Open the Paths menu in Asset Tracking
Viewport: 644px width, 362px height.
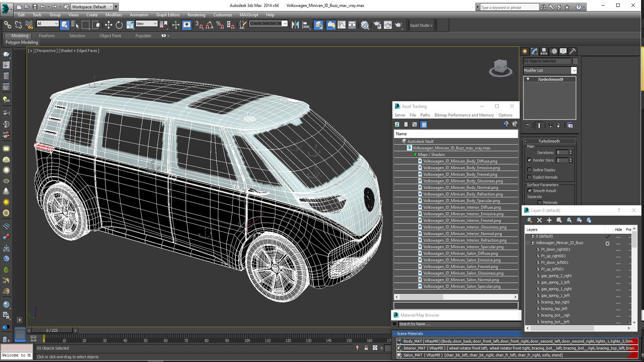pos(425,115)
